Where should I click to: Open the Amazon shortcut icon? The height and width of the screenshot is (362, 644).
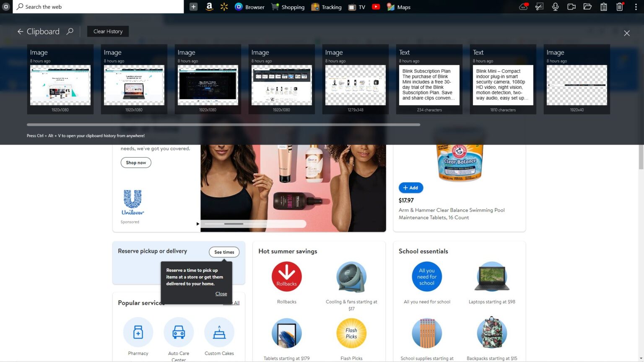click(x=209, y=7)
